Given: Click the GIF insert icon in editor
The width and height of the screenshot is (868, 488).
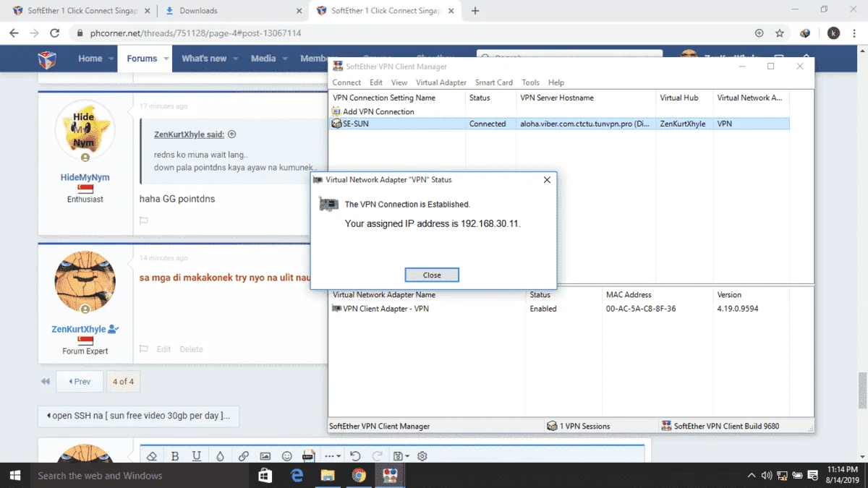Looking at the screenshot, I should tap(308, 456).
